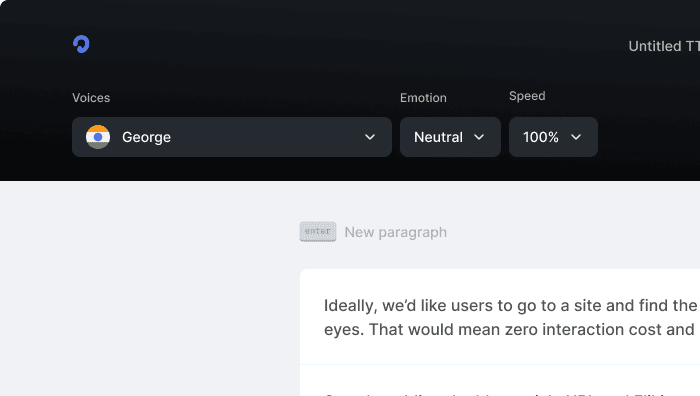This screenshot has height=396, width=700.
Task: Click the Speed label
Action: coord(527,96)
